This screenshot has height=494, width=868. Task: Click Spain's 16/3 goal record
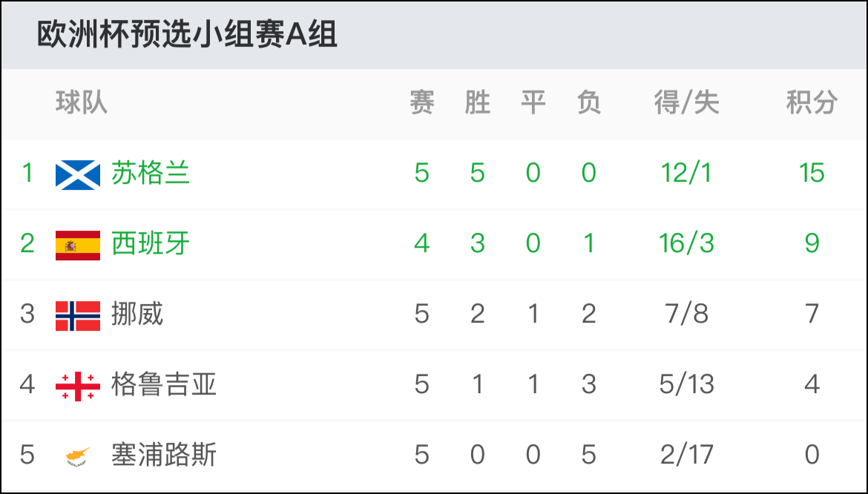click(686, 243)
